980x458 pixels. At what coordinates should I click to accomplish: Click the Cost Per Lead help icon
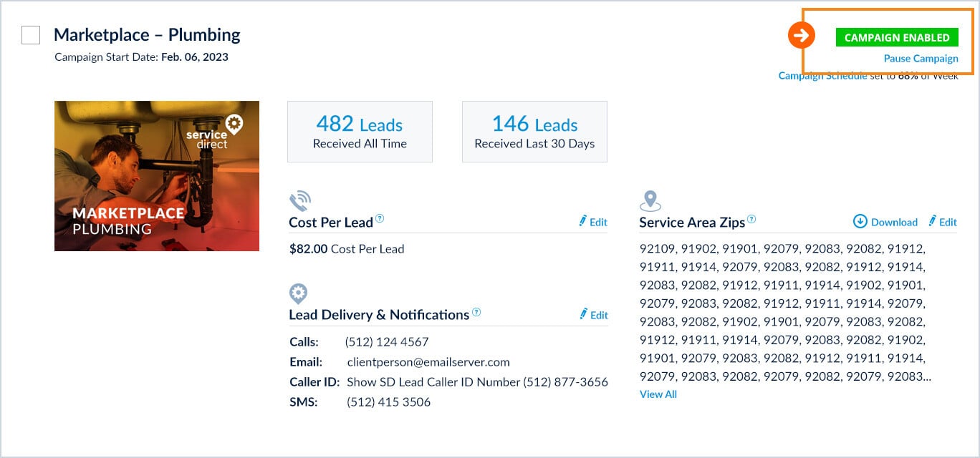[x=380, y=218]
